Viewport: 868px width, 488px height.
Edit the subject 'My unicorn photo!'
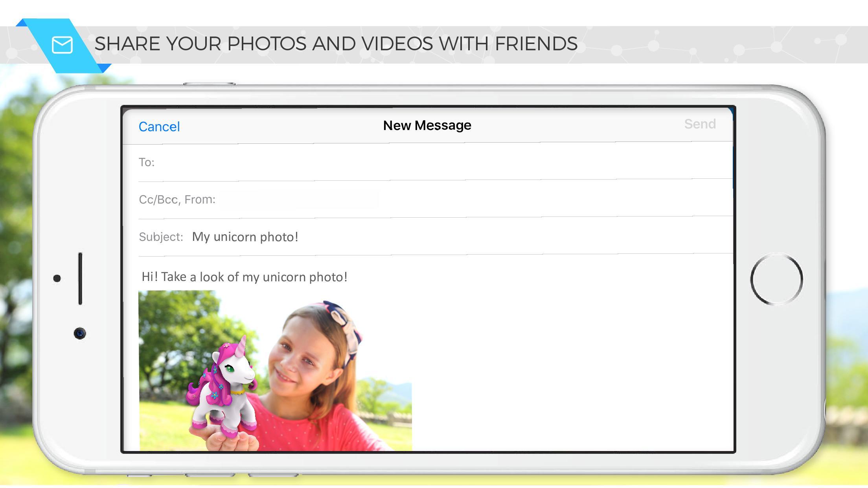point(245,237)
